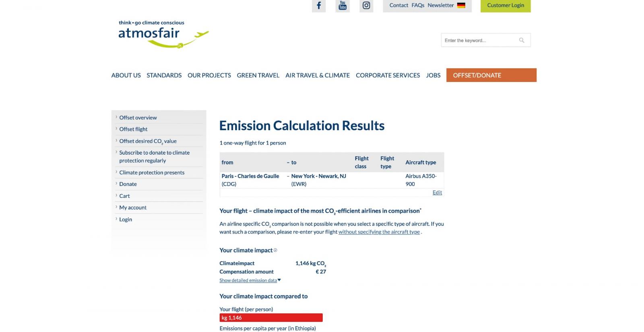Open the Our Projects menu
This screenshot has height=332, width=644.
pyautogui.click(x=209, y=75)
